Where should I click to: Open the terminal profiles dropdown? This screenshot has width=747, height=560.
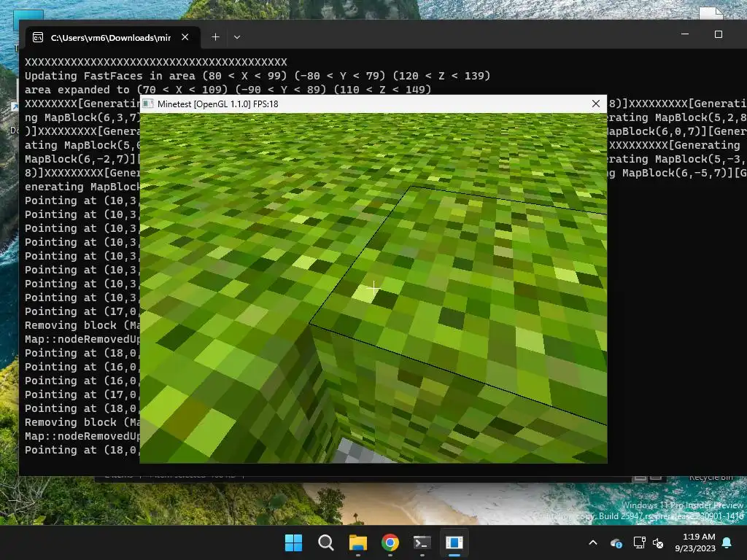(x=237, y=37)
